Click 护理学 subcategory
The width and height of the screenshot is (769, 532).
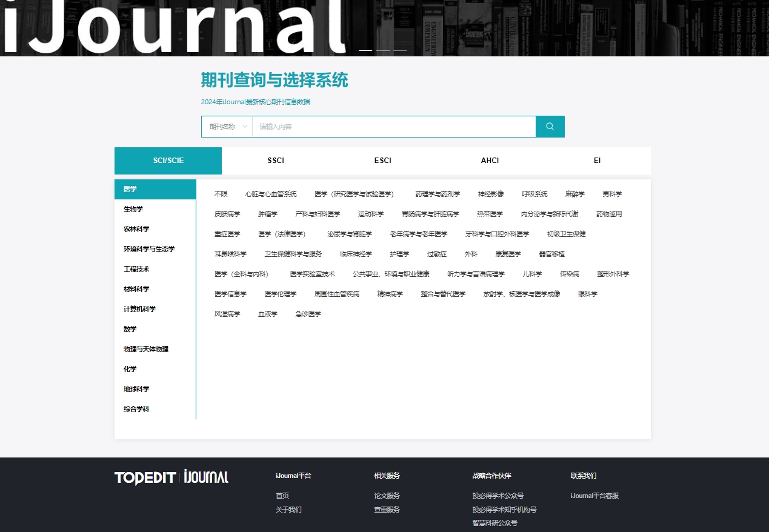pos(399,254)
